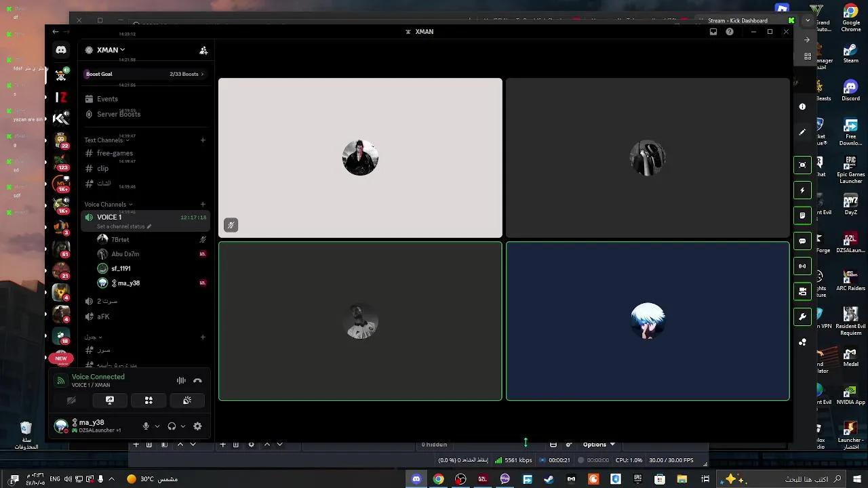Screen dimensions: 868x488
Task: Open microphone input options arrow
Action: point(157,426)
